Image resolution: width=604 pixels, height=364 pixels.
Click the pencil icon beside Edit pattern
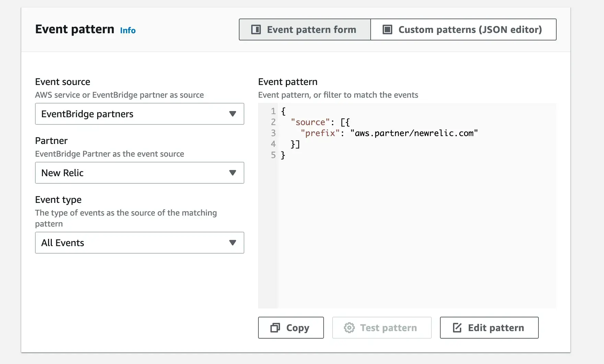point(457,328)
